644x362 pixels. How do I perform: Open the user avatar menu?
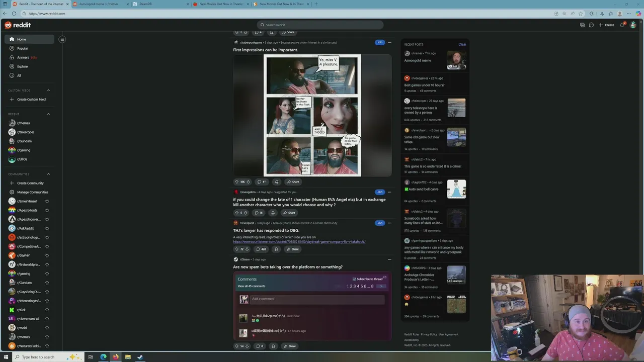633,25
